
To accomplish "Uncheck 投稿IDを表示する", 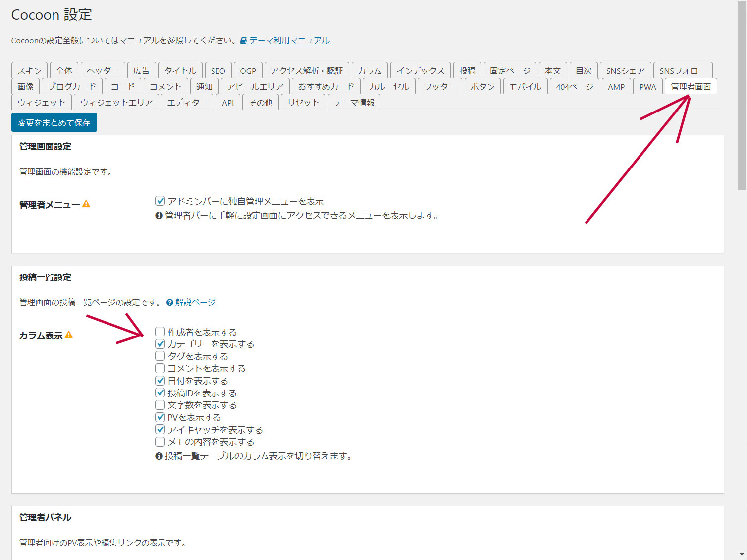I will 160,392.
